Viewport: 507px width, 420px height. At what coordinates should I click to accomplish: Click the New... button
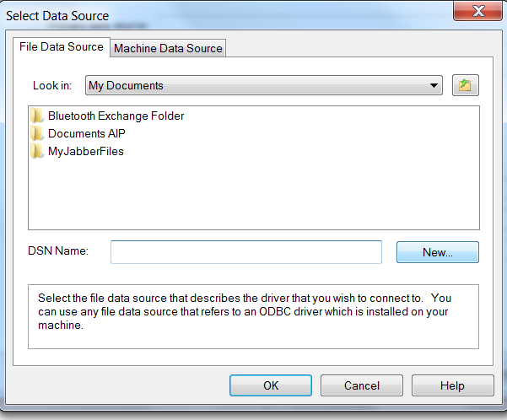tap(438, 252)
